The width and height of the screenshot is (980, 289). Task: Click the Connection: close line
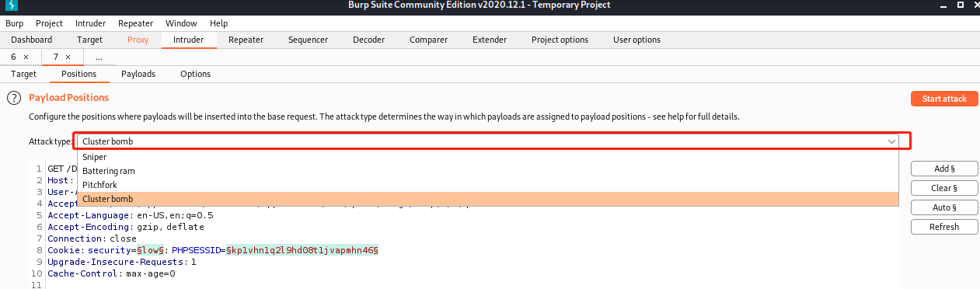click(92, 239)
